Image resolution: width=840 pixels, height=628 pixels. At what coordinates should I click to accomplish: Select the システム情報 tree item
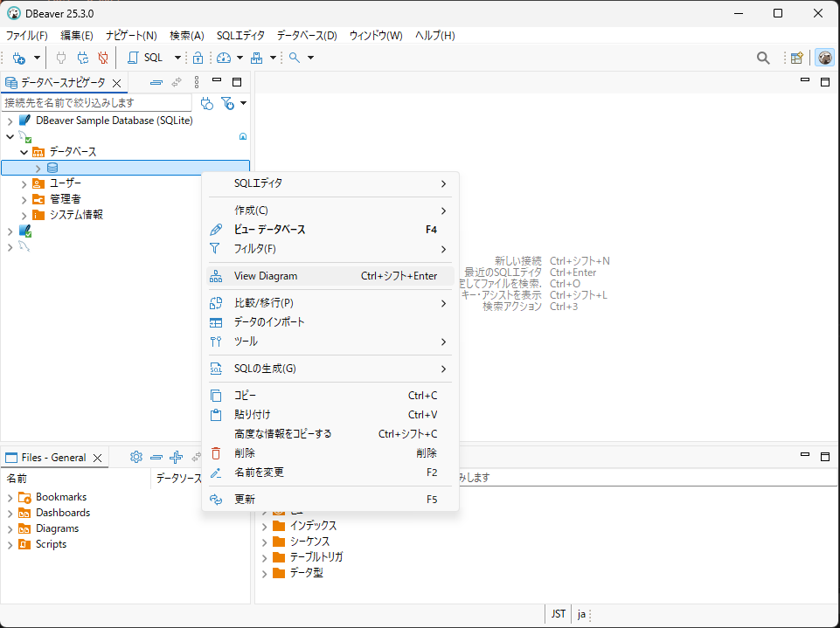pos(77,215)
